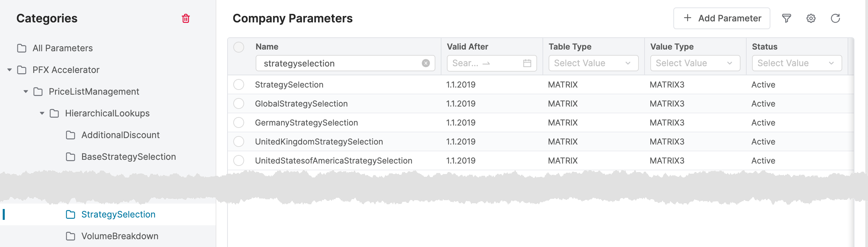This screenshot has height=247, width=868.
Task: Refresh the Company Parameters table
Action: tap(835, 18)
